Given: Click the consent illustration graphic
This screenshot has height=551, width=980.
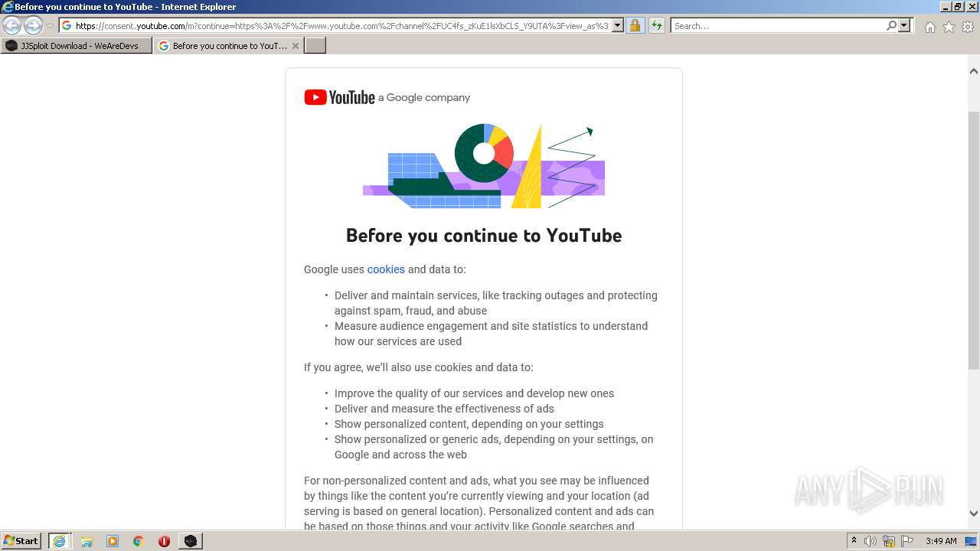Looking at the screenshot, I should (484, 166).
